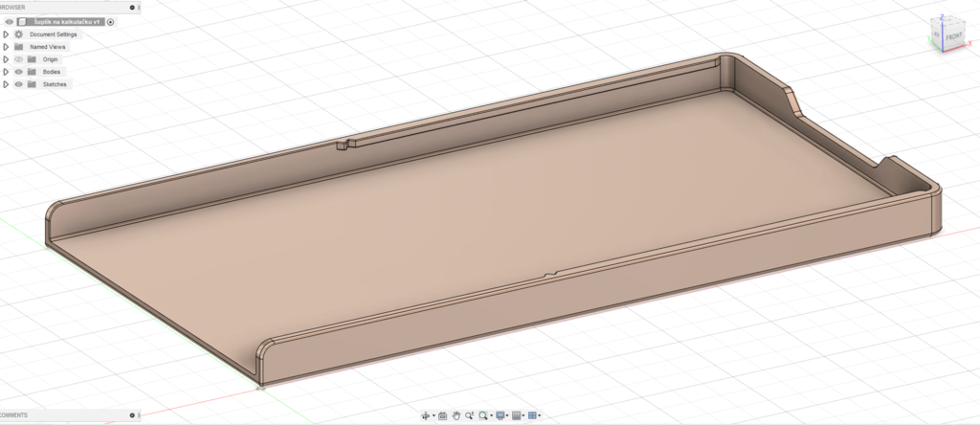Expand the Named Views node
The image size is (980, 425).
tap(6, 47)
